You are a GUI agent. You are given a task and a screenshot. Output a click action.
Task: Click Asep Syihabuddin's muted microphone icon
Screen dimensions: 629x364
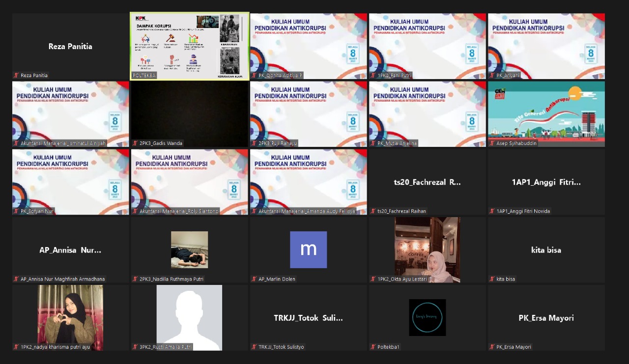point(492,143)
